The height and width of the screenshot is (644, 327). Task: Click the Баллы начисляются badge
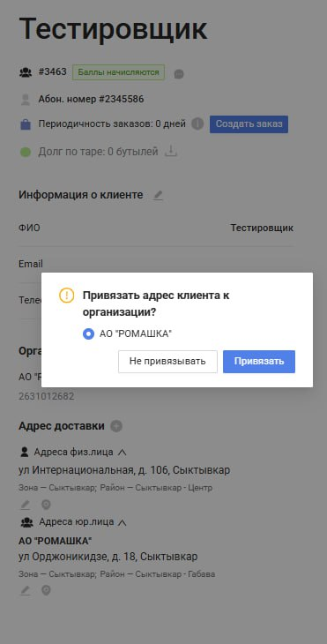click(x=119, y=72)
